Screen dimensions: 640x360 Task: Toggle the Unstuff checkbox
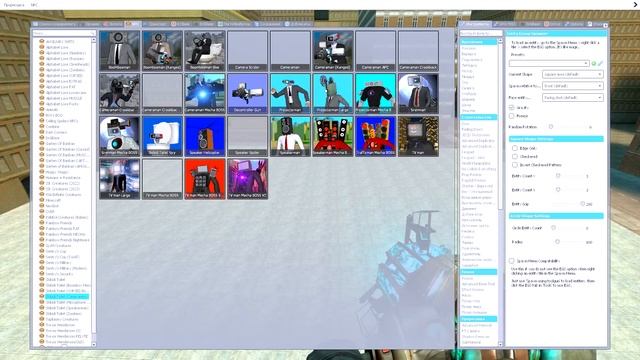point(511,107)
